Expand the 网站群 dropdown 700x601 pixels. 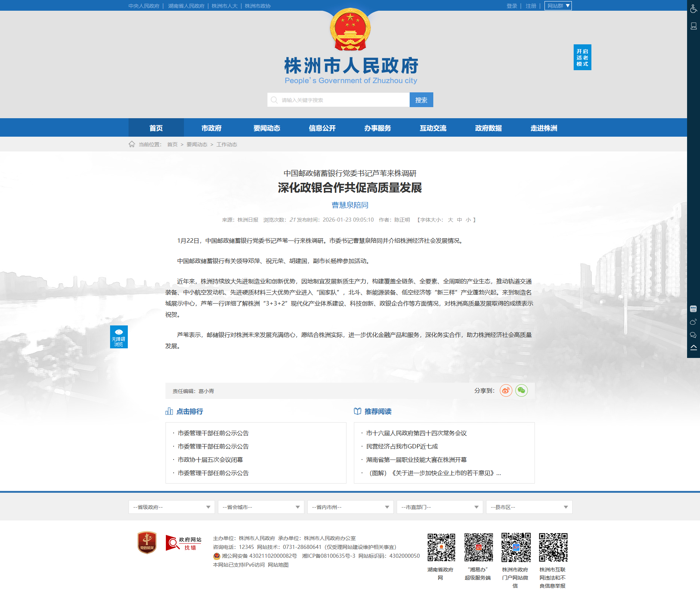pos(558,6)
